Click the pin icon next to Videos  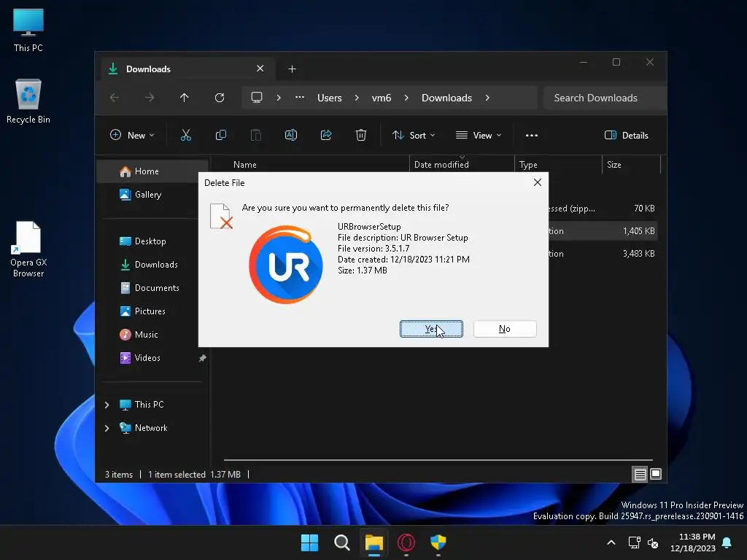[x=203, y=357]
